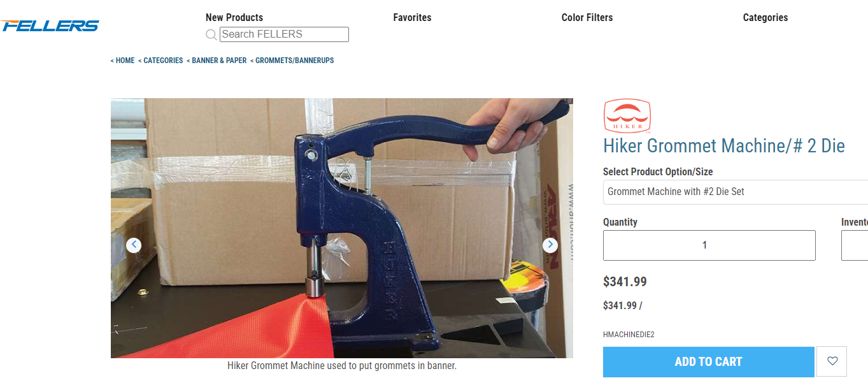This screenshot has width=868, height=392.
Task: Click the search magnifier icon
Action: click(x=211, y=34)
